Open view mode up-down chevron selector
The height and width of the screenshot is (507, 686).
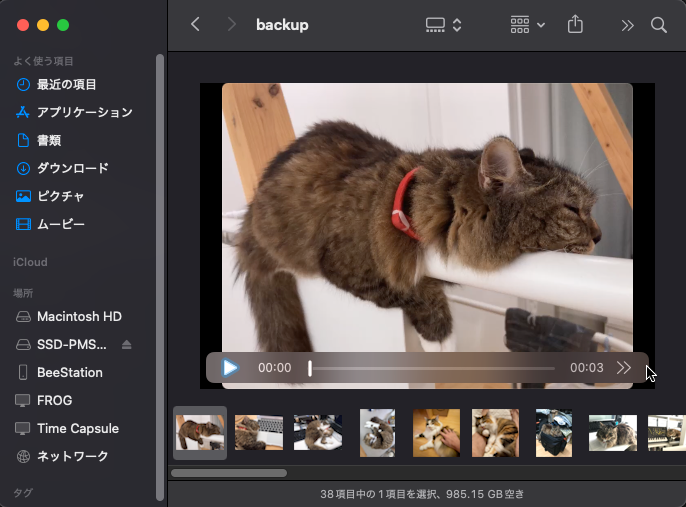(x=457, y=25)
